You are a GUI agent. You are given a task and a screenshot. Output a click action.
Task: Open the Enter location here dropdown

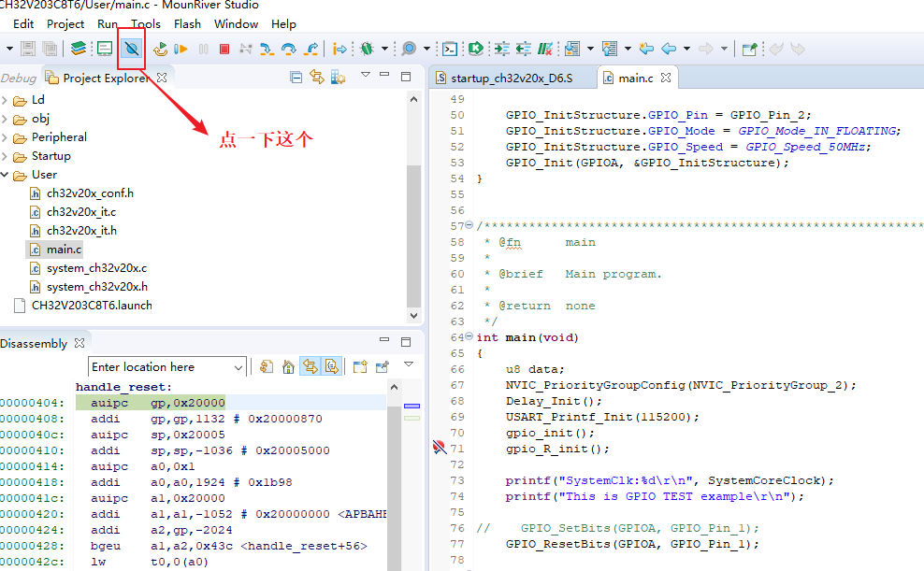pyautogui.click(x=238, y=367)
